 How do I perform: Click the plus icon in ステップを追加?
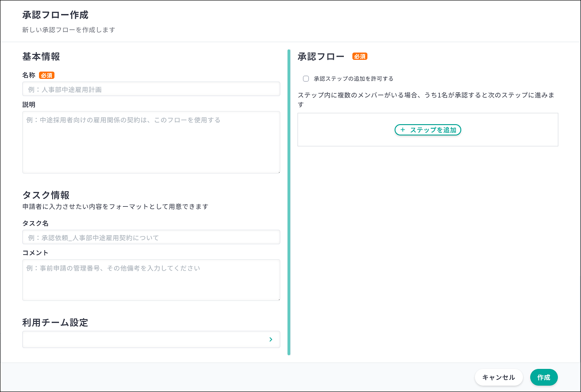402,130
